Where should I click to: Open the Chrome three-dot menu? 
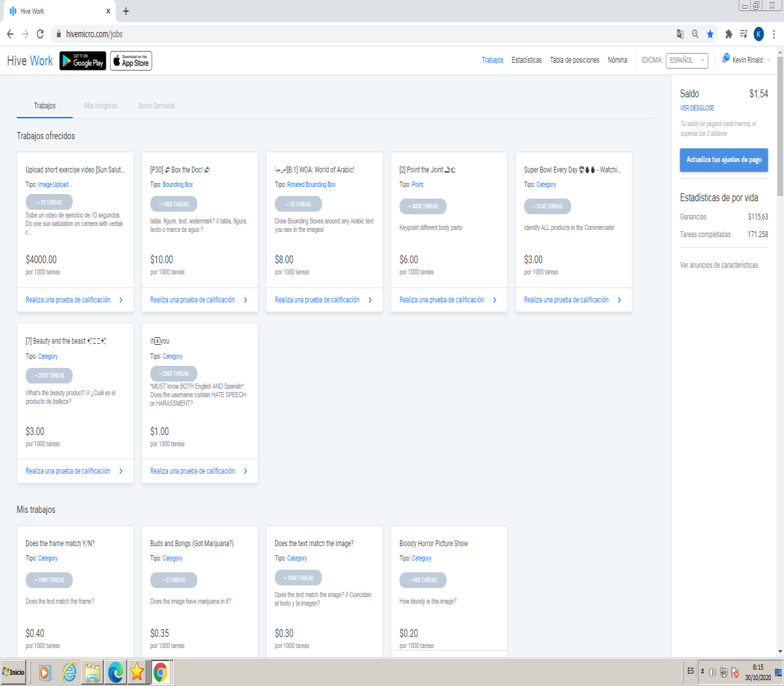[774, 34]
